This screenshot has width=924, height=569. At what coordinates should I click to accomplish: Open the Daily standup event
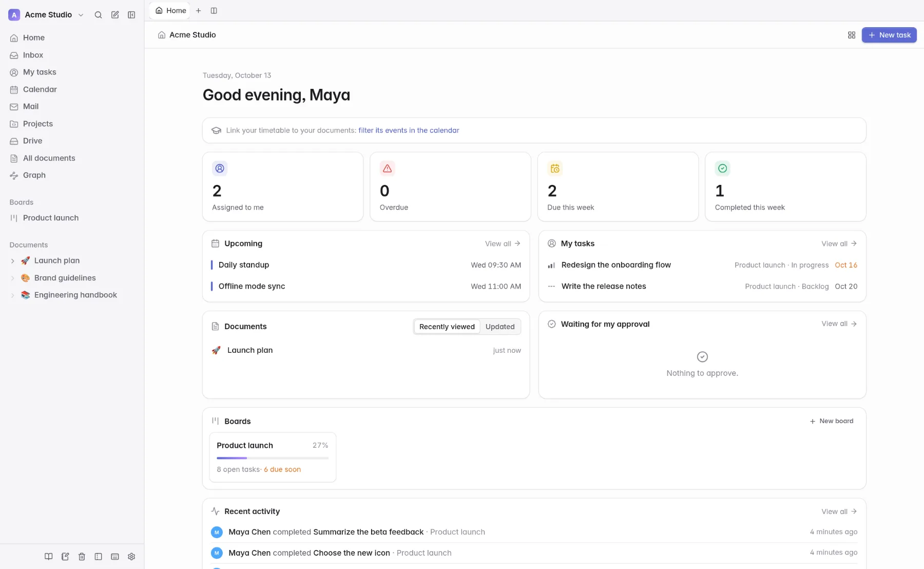pyautogui.click(x=366, y=265)
